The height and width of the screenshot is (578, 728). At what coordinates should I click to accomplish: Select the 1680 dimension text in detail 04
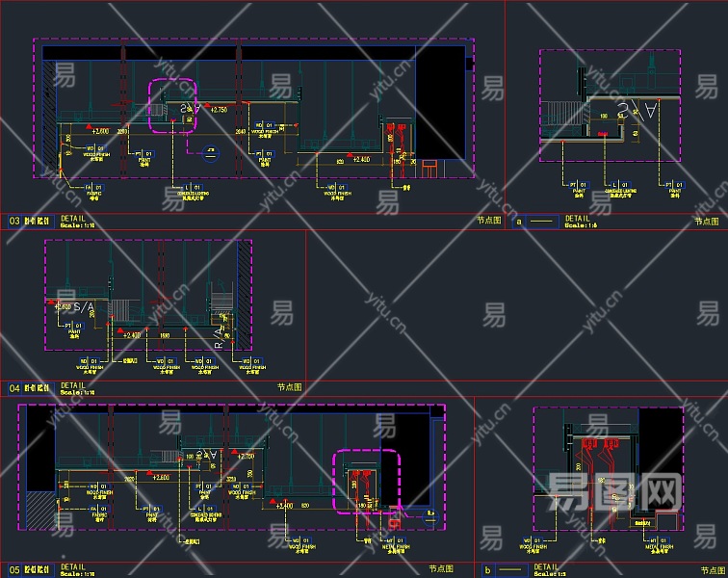click(165, 335)
